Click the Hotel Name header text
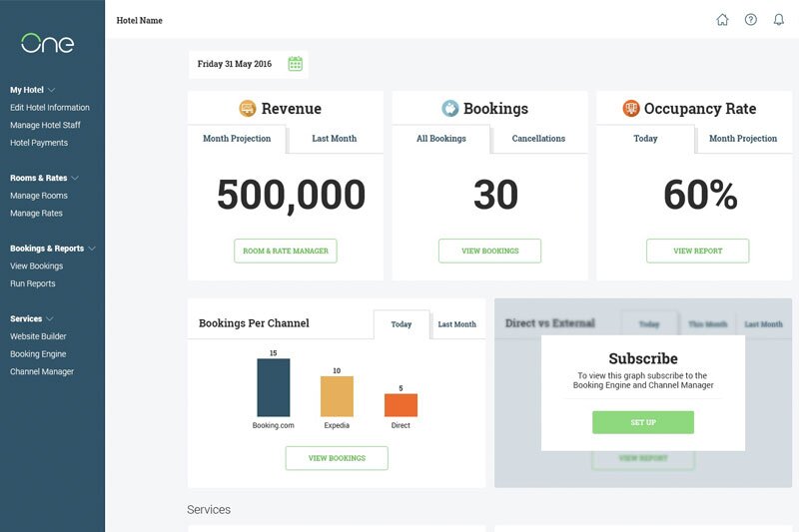This screenshot has height=532, width=799. tap(139, 20)
